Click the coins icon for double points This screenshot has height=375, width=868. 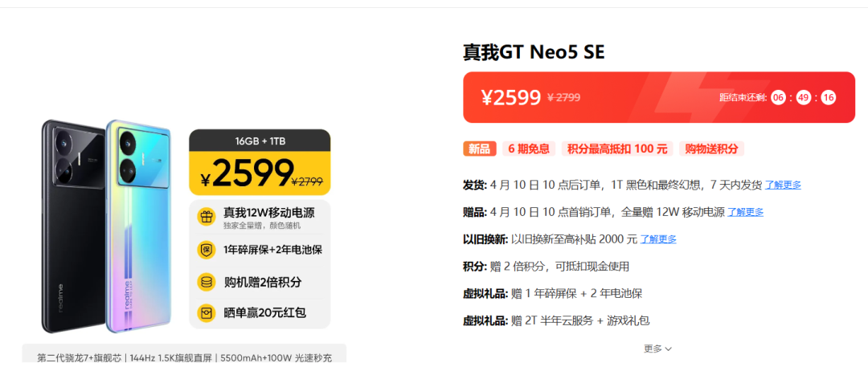[207, 282]
